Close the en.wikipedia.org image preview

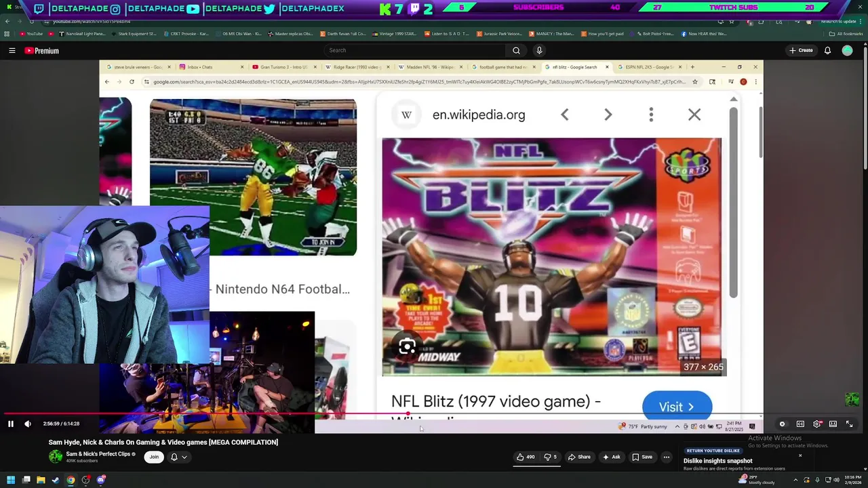pyautogui.click(x=694, y=115)
